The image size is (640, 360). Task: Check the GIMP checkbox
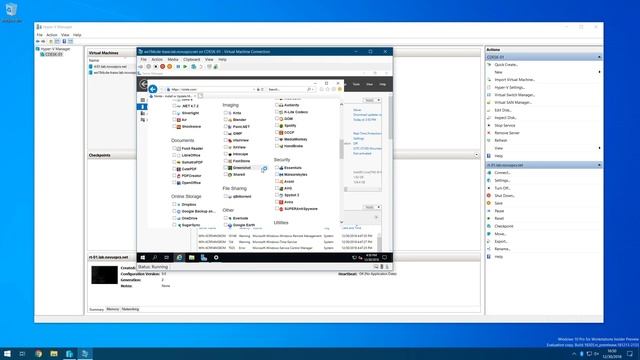click(x=225, y=133)
